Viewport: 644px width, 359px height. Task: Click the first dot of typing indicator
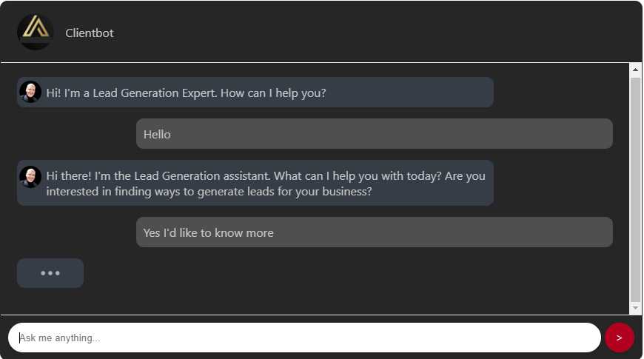pos(43,273)
